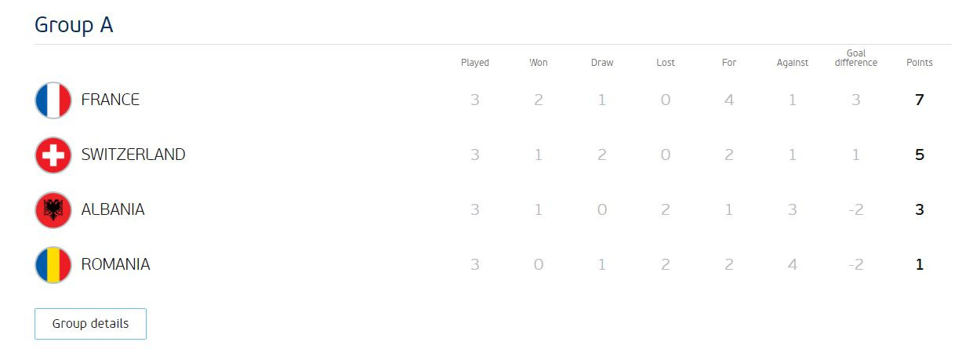
Task: Select the SWITZERLAND team name
Action: 133,155
